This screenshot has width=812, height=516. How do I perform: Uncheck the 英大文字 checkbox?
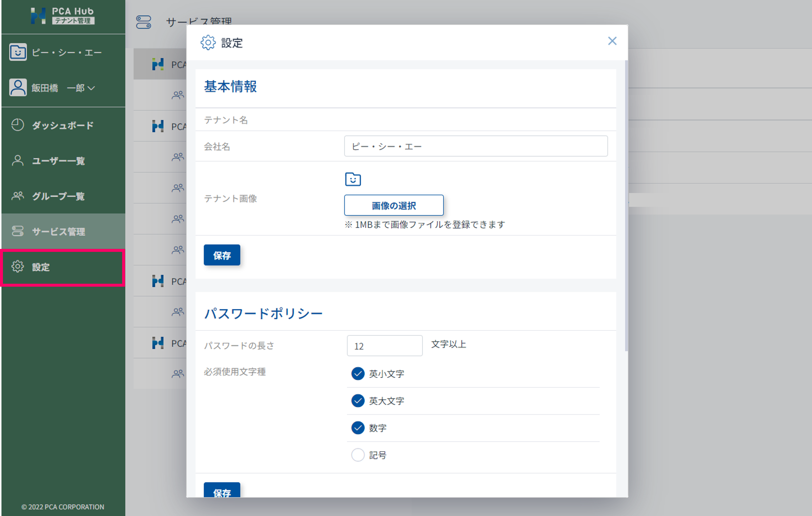point(358,401)
